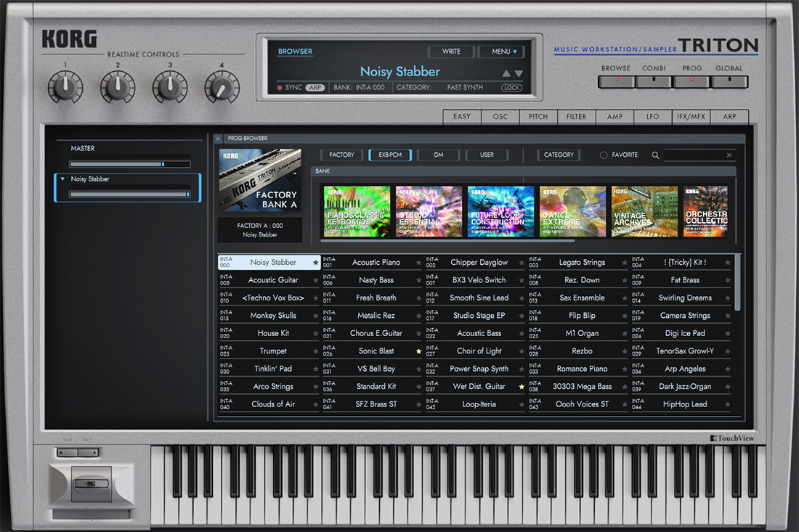
Task: Open the PITCH tab
Action: coord(538,117)
